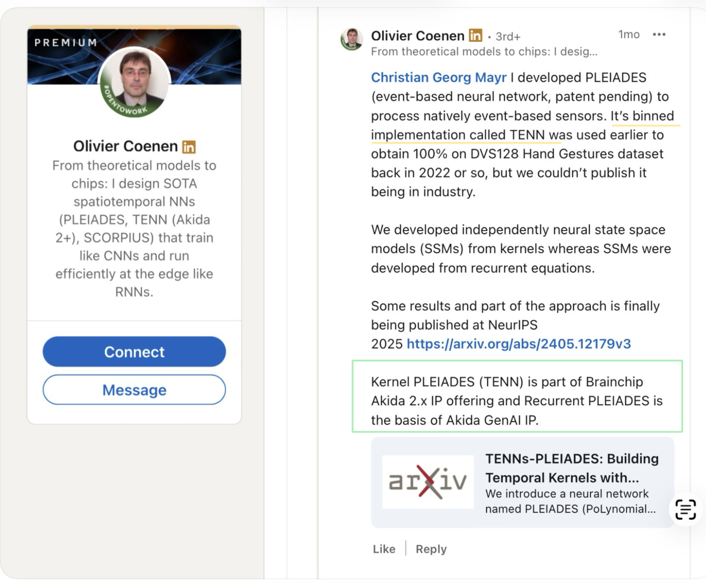Click the live text scan icon
This screenshot has height=588, width=706.
(685, 509)
